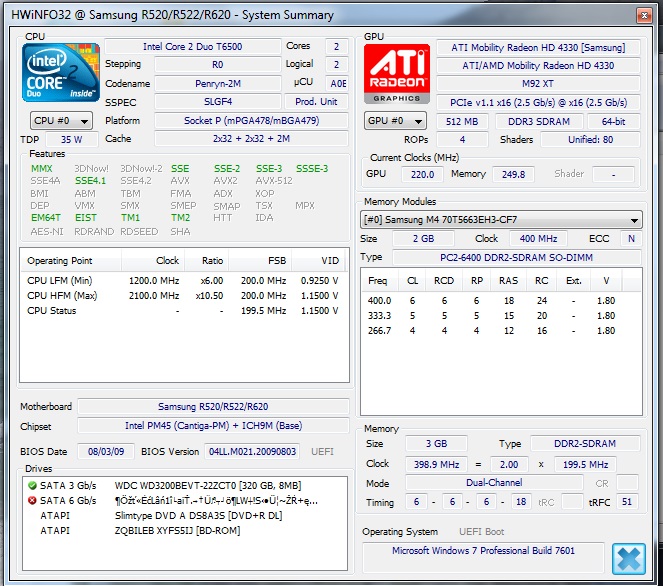Click the 512 MB video memory field
Screen dimensions: 663x586
462,122
